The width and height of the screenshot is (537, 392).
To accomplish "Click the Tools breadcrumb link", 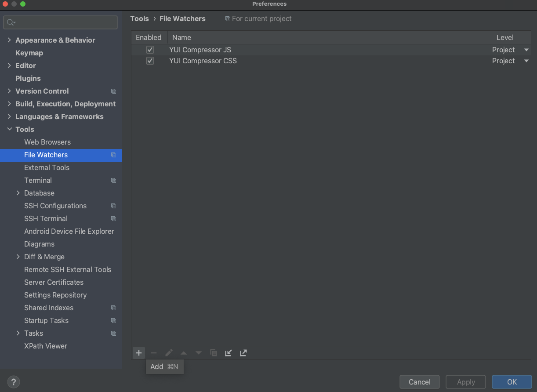I will [140, 18].
